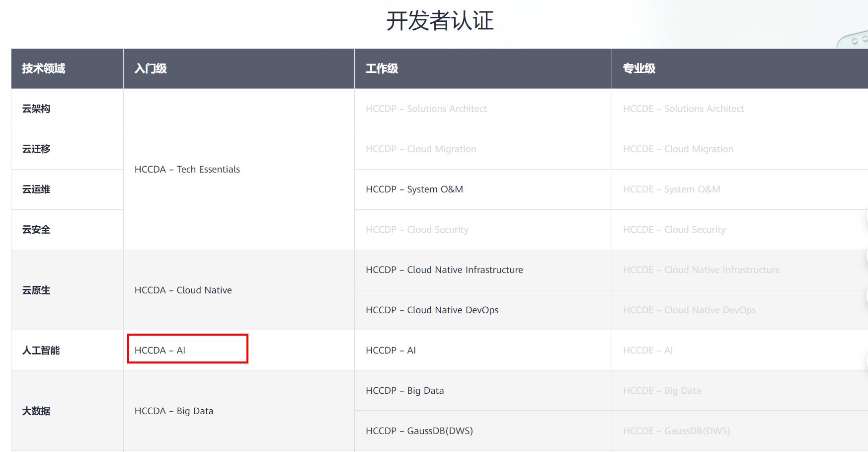Open HCCDP – GaussDB(DWS) certification
This screenshot has width=868, height=452.
coord(419,431)
